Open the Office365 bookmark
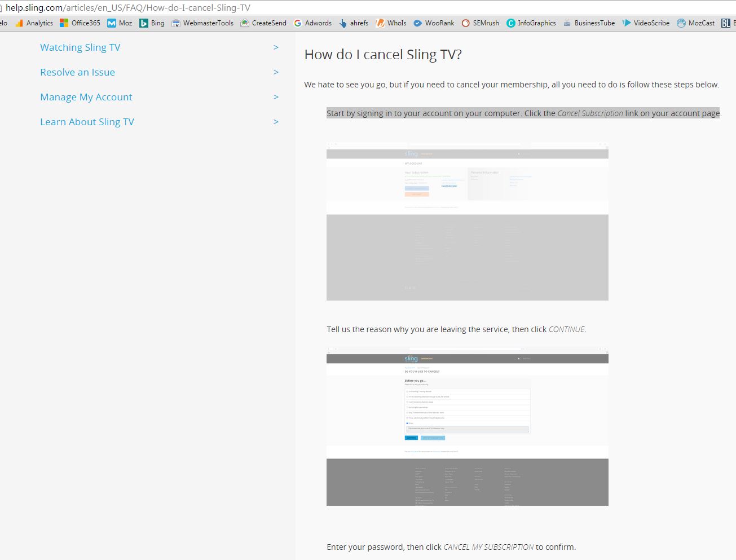Viewport: 736px width, 560px height. point(80,23)
